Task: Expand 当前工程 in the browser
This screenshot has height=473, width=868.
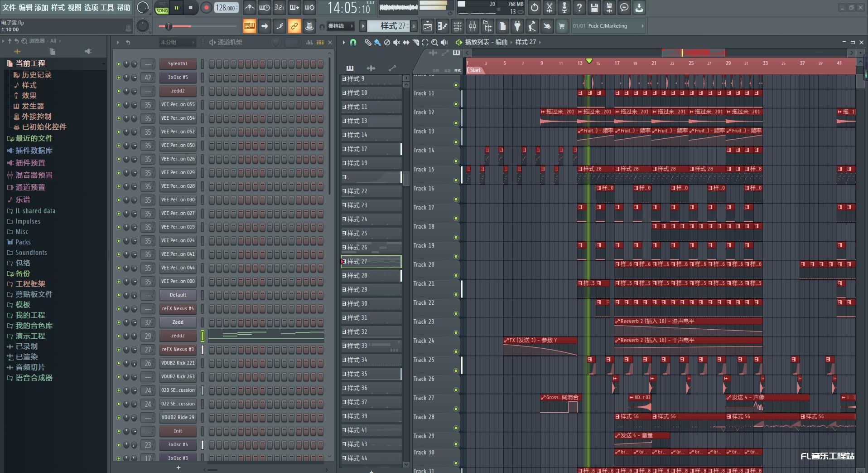Action: (30, 63)
